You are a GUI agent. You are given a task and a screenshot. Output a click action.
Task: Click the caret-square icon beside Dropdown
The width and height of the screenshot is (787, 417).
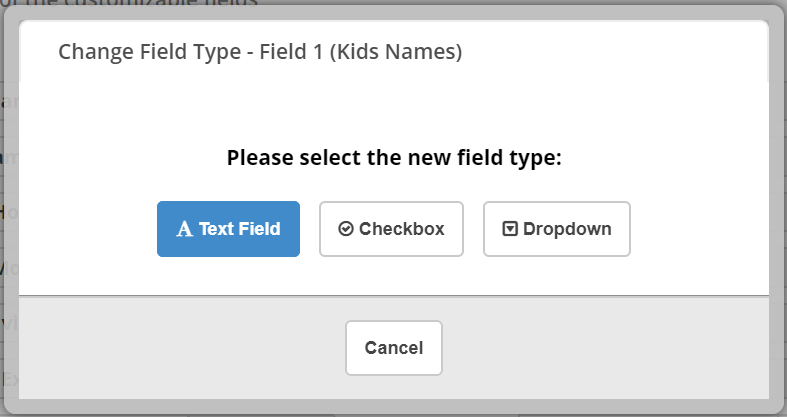(x=510, y=229)
